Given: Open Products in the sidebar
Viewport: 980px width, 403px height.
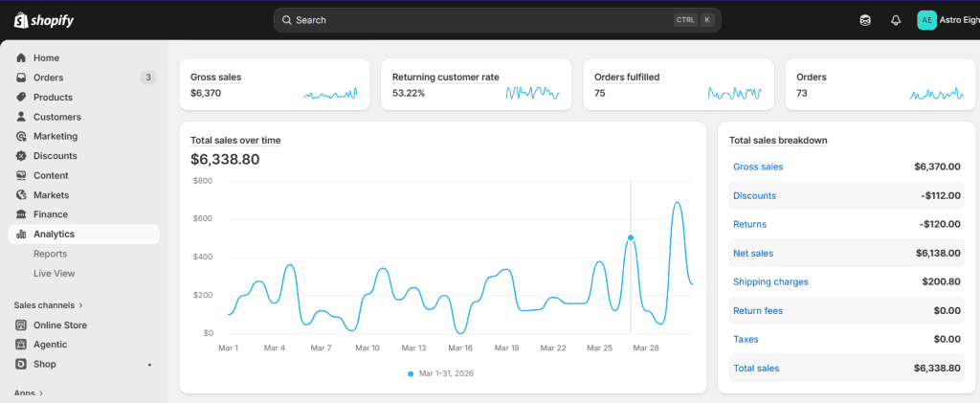Looking at the screenshot, I should point(84,97).
